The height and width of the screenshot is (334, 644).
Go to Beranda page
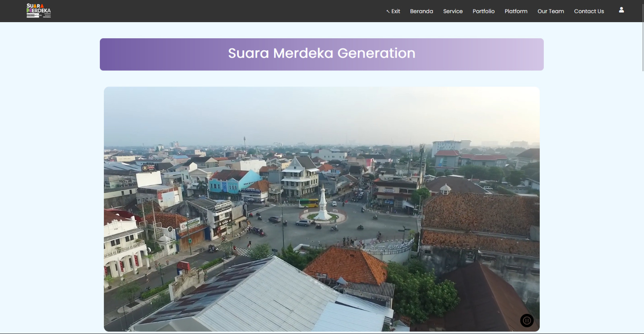421,11
